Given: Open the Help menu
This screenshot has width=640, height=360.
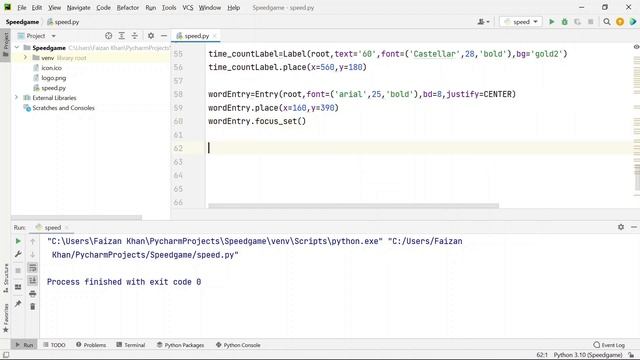Looking at the screenshot, I should click(x=233, y=7).
